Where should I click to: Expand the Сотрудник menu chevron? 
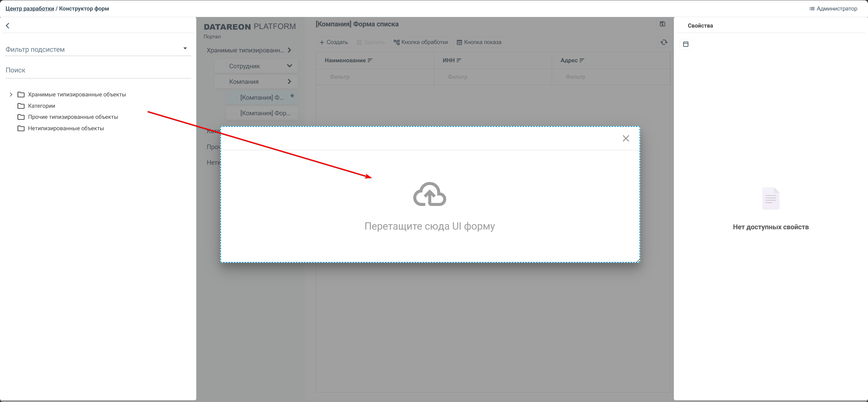(289, 66)
